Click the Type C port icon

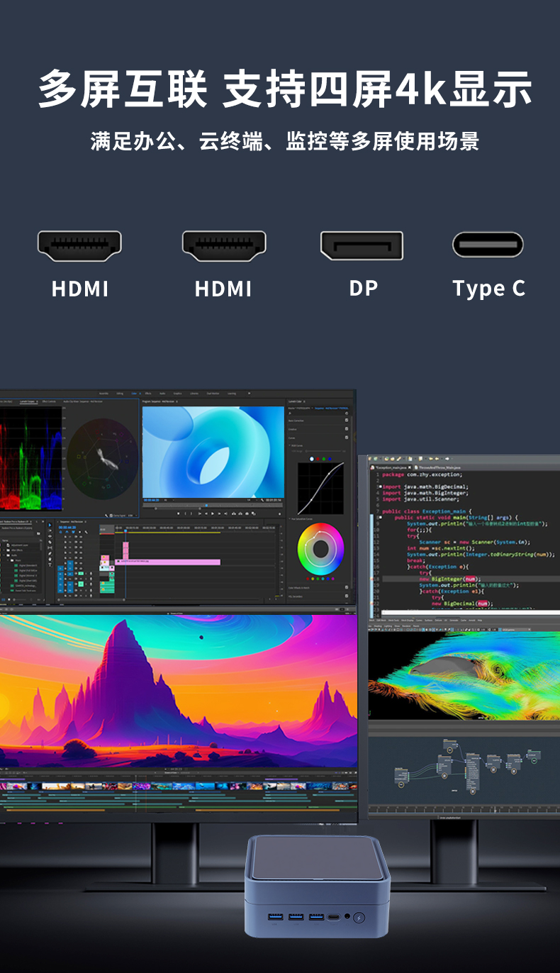click(x=488, y=245)
